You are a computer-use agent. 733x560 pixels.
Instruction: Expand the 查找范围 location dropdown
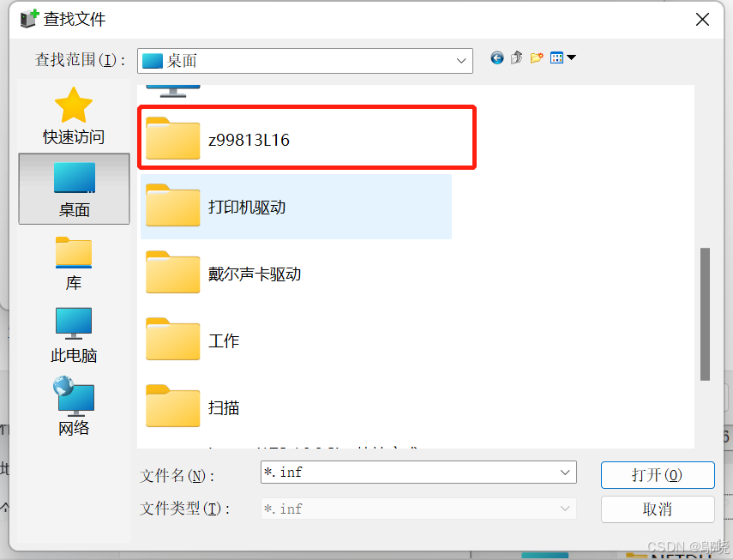tap(461, 61)
